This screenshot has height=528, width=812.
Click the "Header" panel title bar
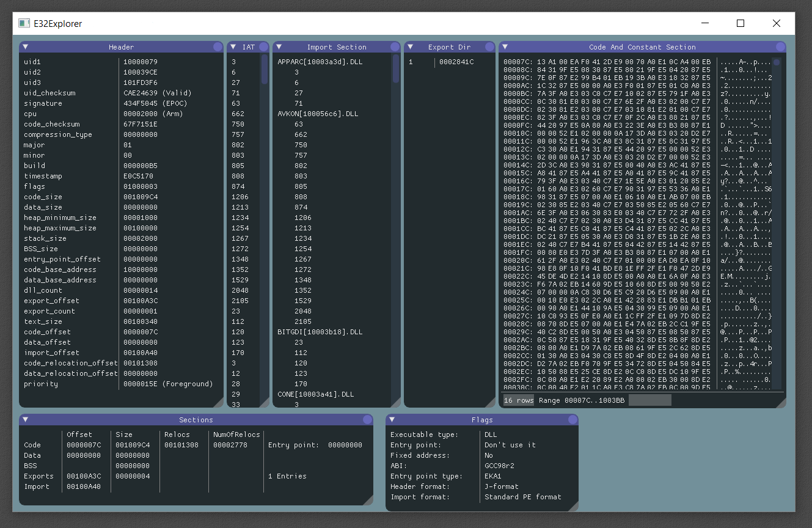[122, 46]
